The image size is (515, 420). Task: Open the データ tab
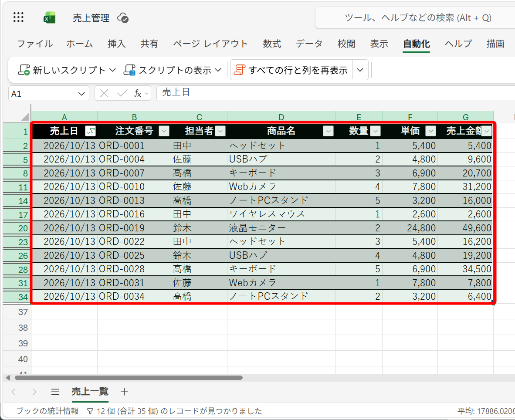coord(309,44)
